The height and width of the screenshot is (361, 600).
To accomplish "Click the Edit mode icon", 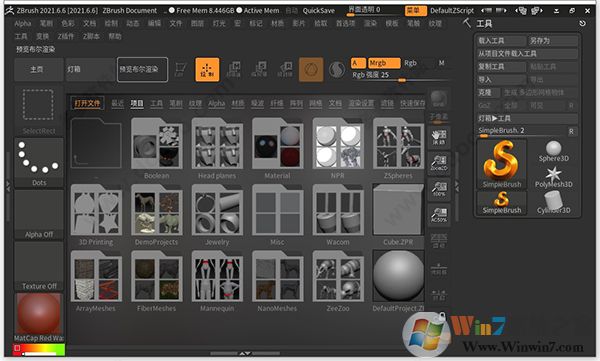I will [x=181, y=70].
